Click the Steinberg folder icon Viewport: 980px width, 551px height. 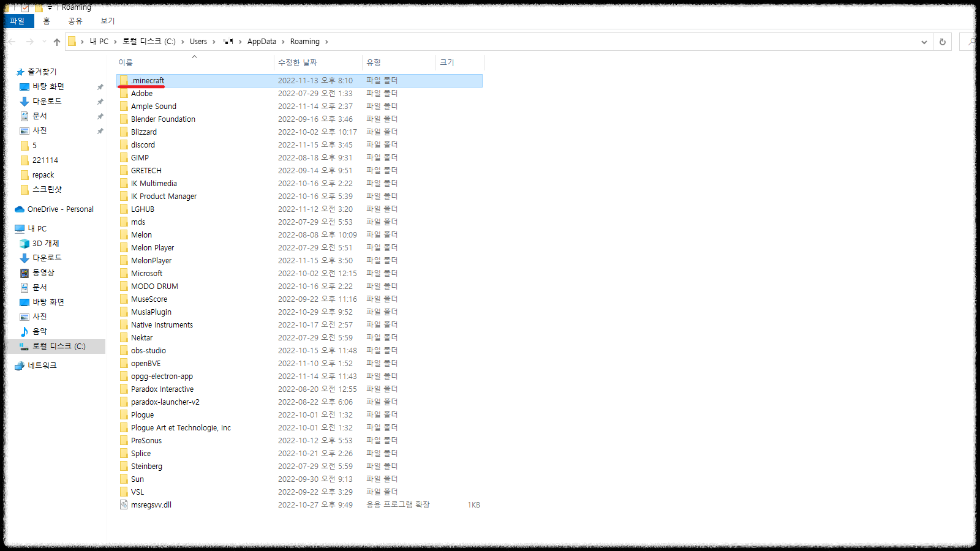click(x=124, y=466)
